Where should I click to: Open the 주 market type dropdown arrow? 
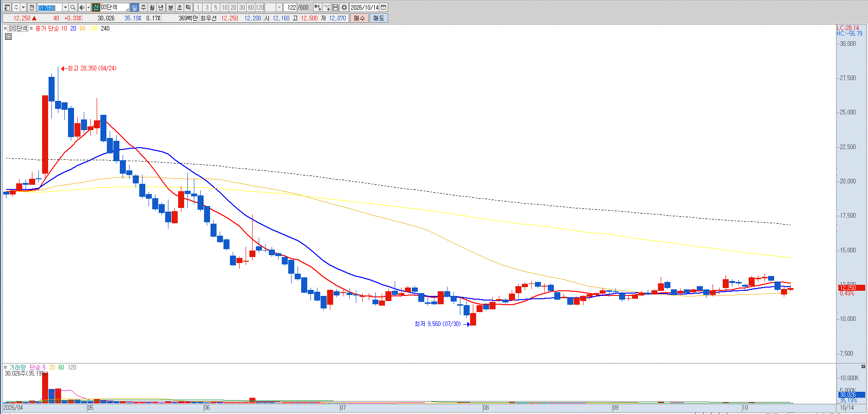pos(24,7)
